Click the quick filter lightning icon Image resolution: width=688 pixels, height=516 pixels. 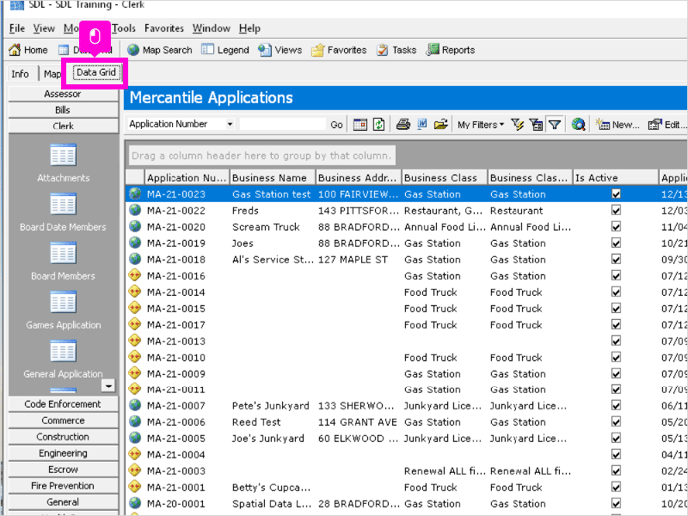click(x=518, y=125)
